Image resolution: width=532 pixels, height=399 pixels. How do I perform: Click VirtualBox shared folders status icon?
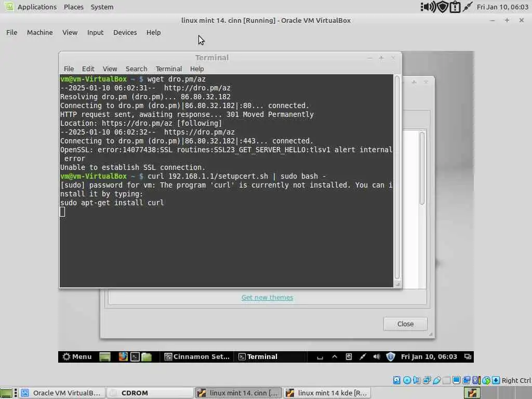click(x=446, y=380)
